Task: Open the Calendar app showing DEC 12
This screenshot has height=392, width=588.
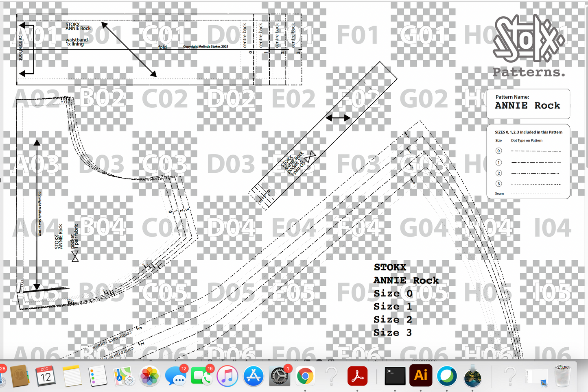Action: pos(46,376)
